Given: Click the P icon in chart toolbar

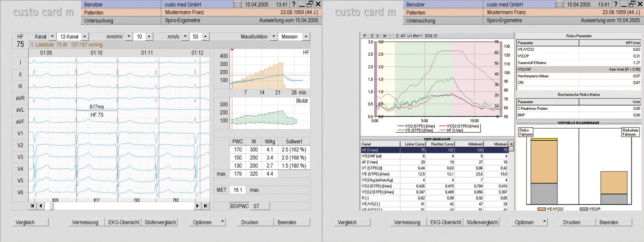Looking at the screenshot, I should tap(365, 36).
